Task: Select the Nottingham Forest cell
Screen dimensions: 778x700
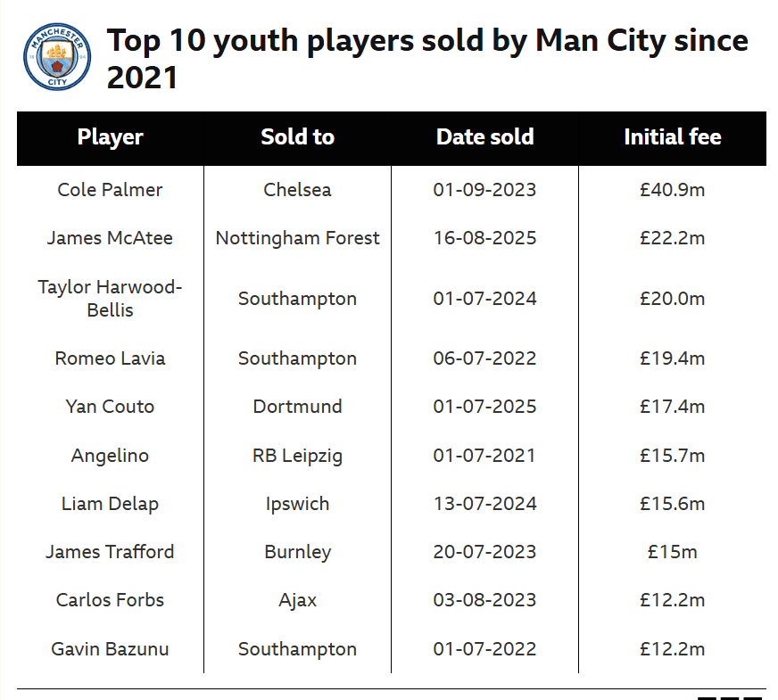Action: point(298,238)
